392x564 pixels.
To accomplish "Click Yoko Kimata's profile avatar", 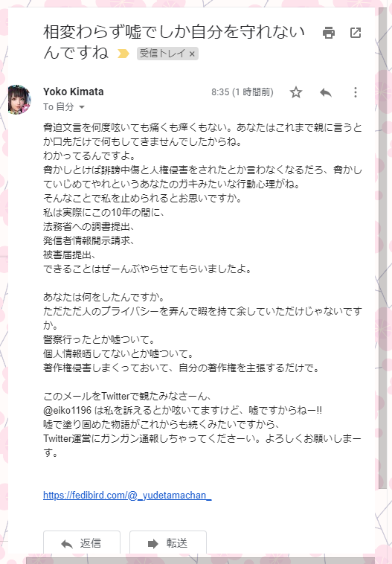I will point(19,100).
